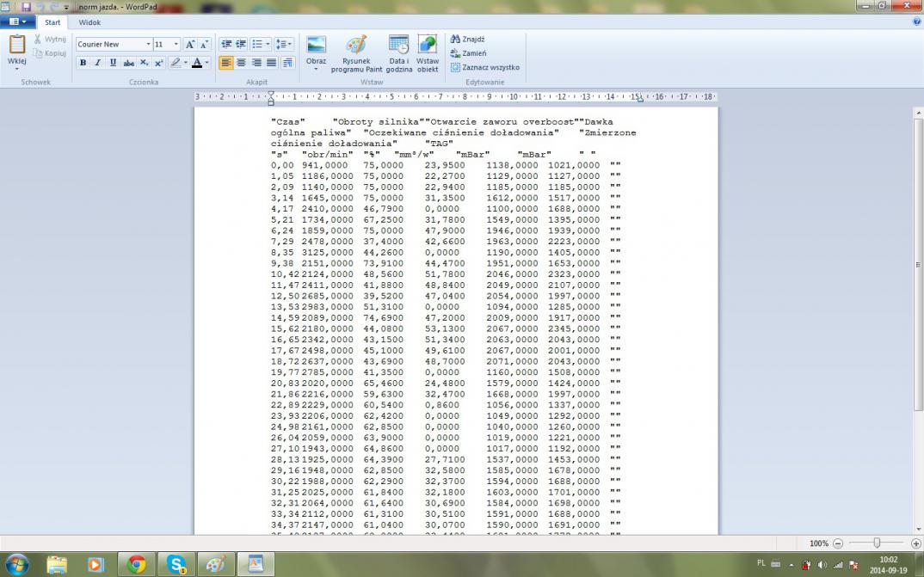This screenshot has width=924, height=577.
Task: Grow the font size
Action: 189,44
